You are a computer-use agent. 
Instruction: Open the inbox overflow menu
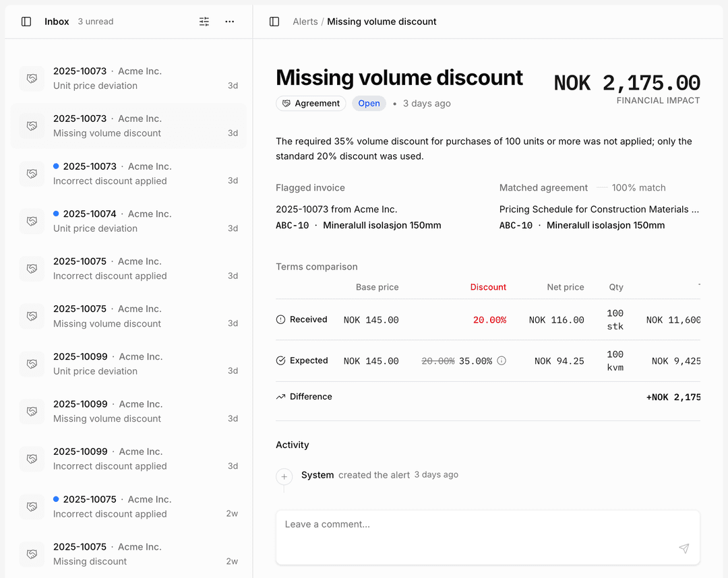click(230, 22)
